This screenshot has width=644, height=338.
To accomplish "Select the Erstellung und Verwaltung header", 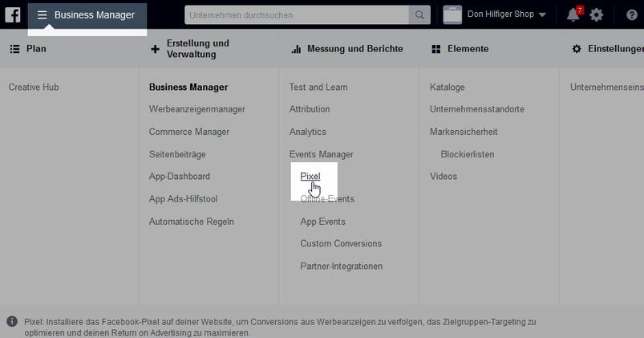I will 197,48.
